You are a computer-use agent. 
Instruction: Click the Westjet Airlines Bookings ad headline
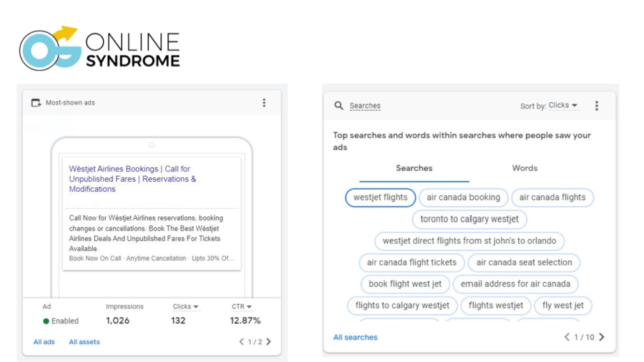click(x=133, y=179)
